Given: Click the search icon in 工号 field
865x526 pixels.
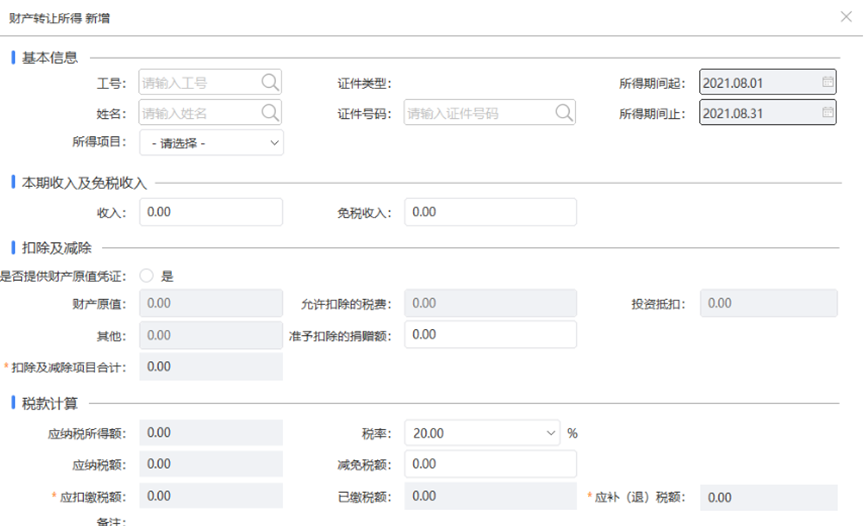Looking at the screenshot, I should click(270, 83).
